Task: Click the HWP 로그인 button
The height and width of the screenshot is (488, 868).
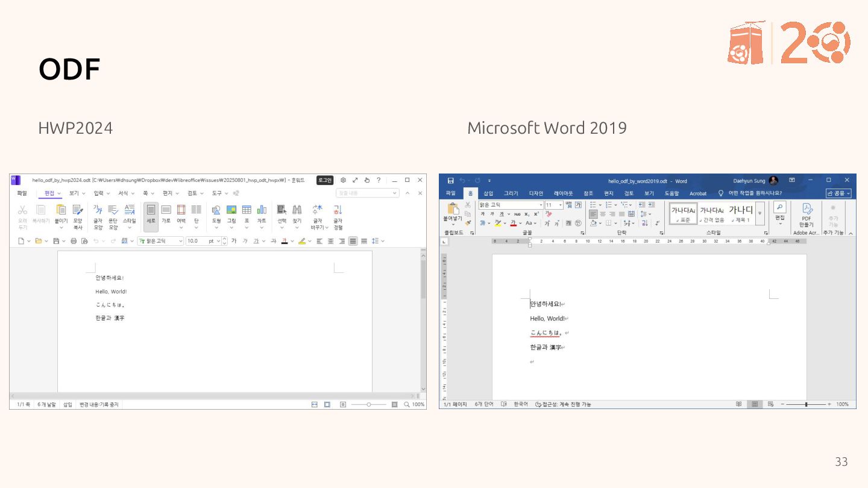Action: point(325,180)
